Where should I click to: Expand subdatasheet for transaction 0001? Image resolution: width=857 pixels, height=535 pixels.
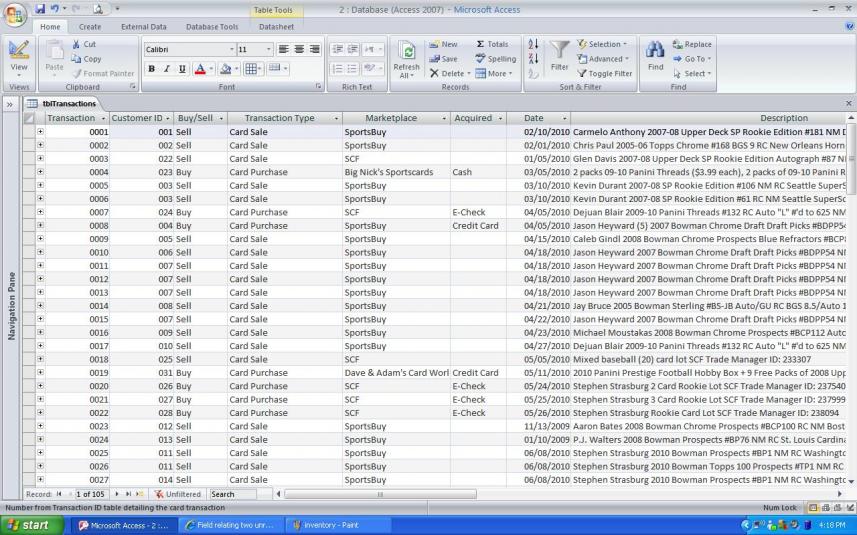point(40,132)
